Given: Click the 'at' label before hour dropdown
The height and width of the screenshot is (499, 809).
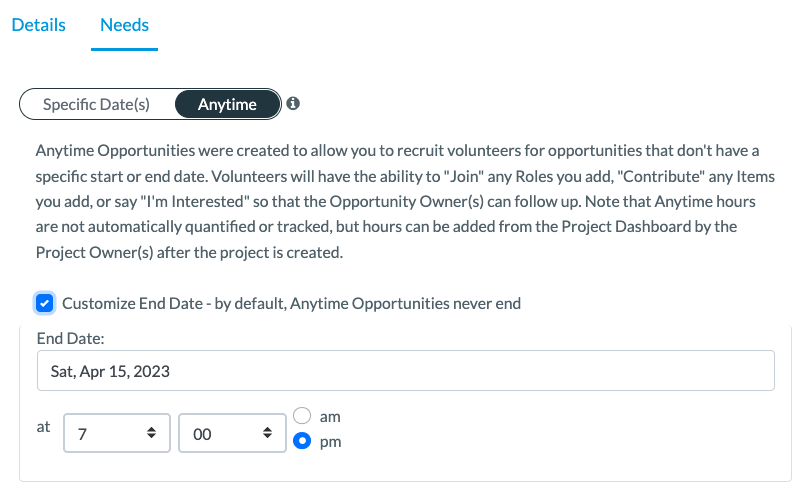Looking at the screenshot, I should coord(43,427).
